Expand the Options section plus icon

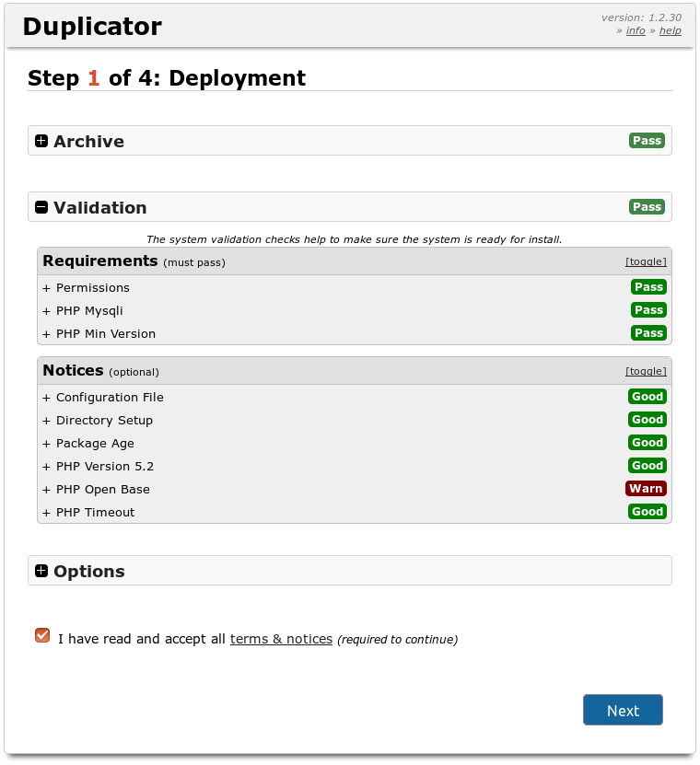click(41, 571)
